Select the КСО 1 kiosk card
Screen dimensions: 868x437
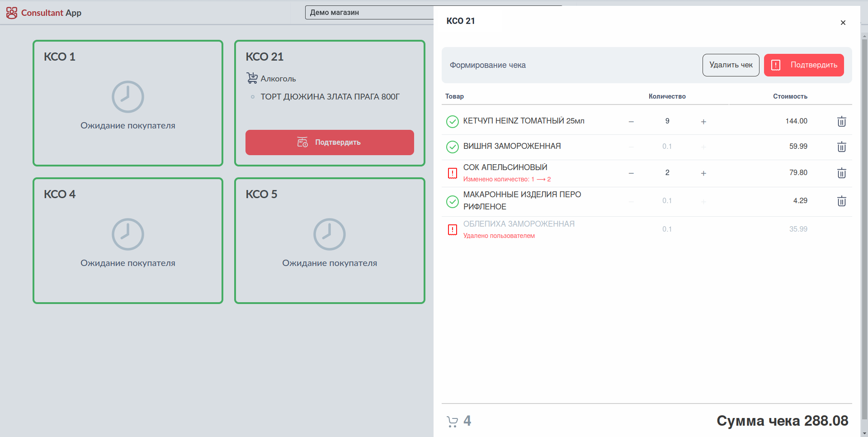pyautogui.click(x=128, y=103)
